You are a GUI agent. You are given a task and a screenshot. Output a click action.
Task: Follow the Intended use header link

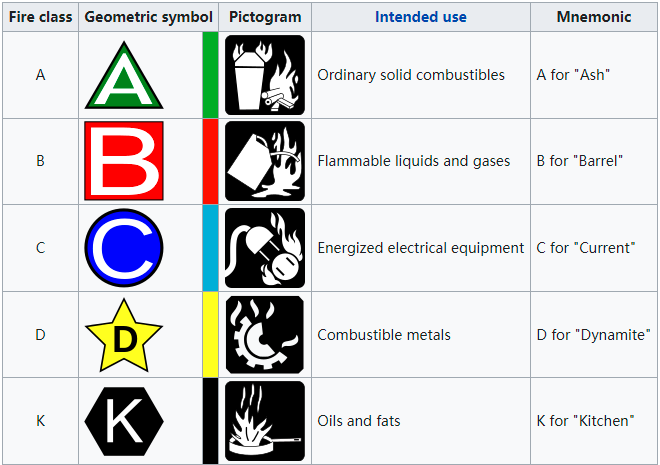(x=420, y=17)
